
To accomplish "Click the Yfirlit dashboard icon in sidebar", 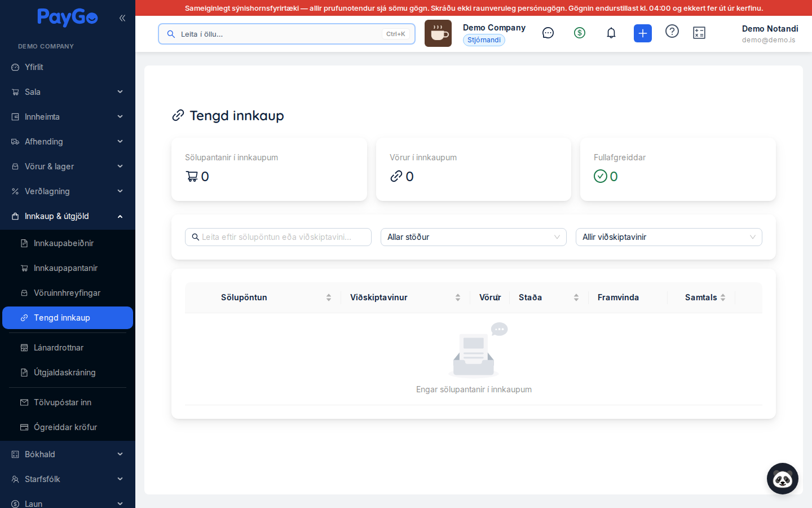I will (15, 67).
